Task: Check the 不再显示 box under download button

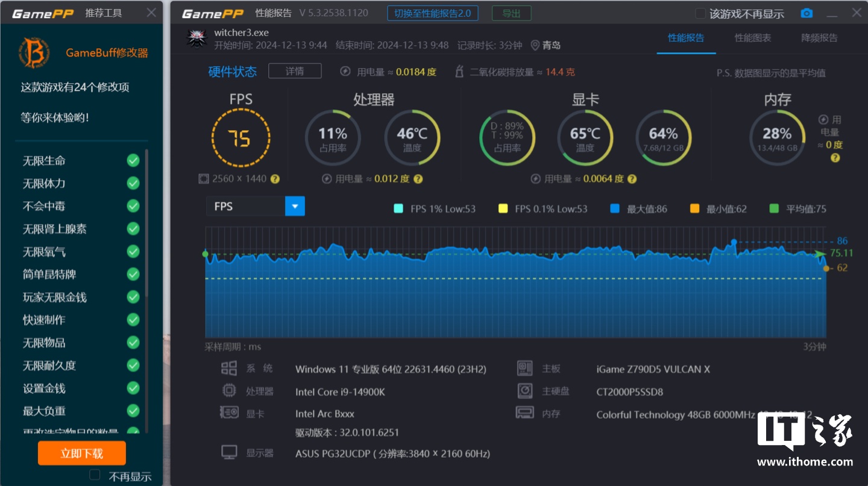Action: (95, 475)
